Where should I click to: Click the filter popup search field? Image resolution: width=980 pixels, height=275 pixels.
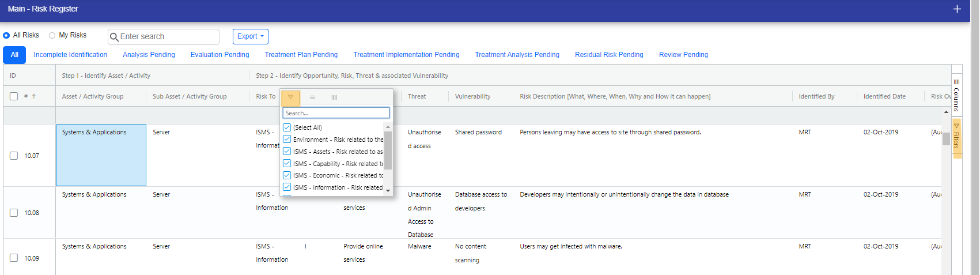336,113
